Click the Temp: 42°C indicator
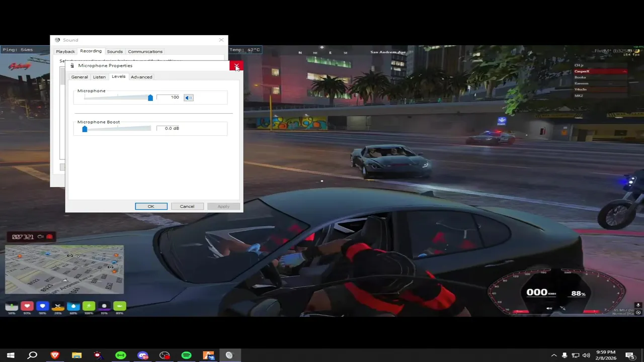 point(245,50)
